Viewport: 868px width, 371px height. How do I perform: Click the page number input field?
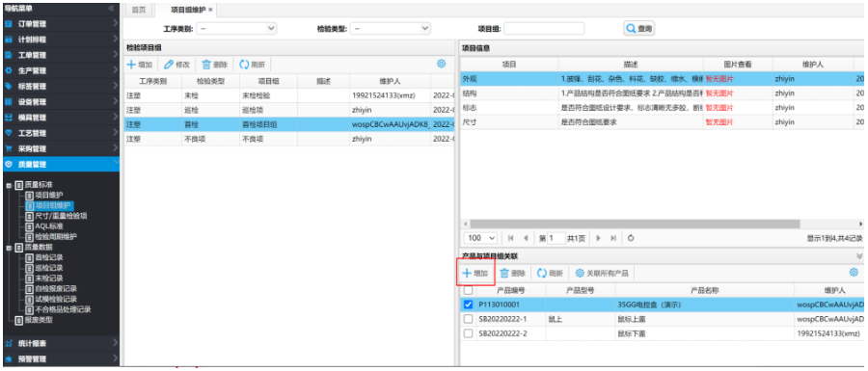pyautogui.click(x=556, y=238)
